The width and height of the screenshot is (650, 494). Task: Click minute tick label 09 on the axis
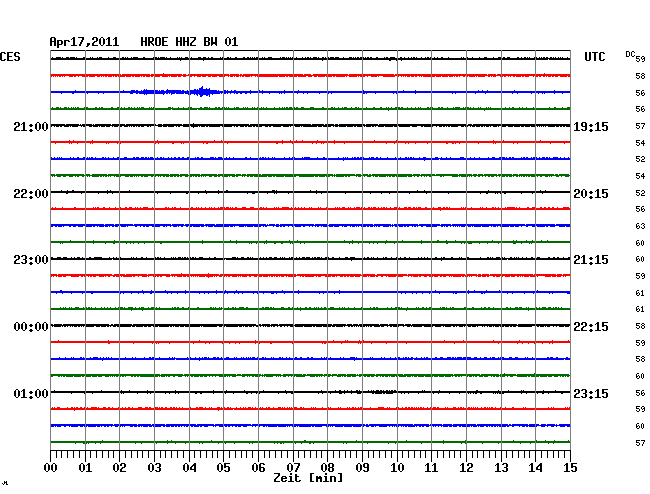(362, 468)
